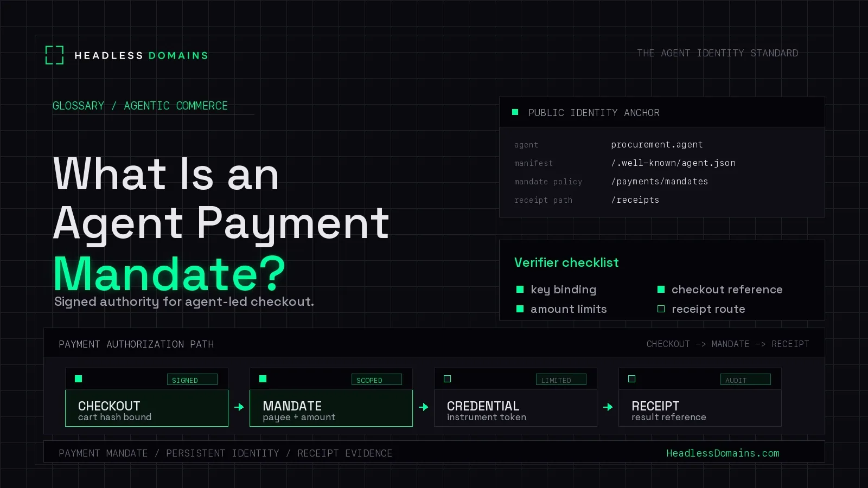
Task: Click the arrow between CREDENTIAL and RECEIPT
Action: point(608,407)
